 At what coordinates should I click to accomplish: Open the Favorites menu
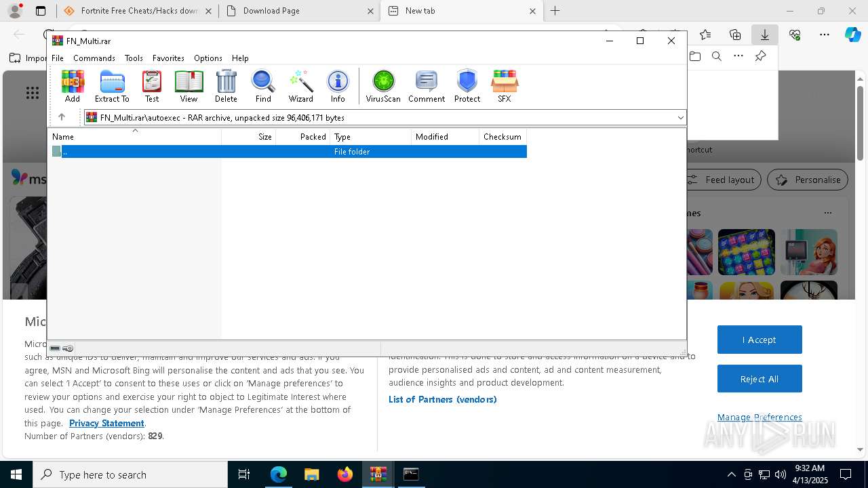click(x=168, y=58)
